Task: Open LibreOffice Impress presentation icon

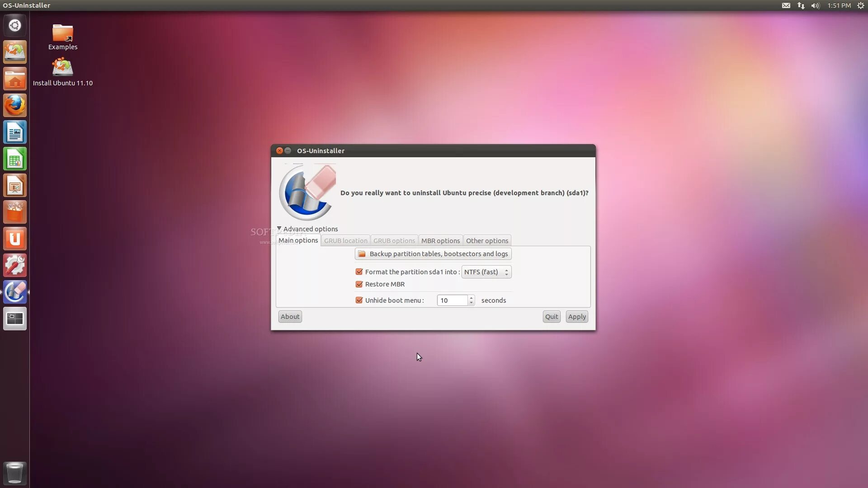Action: coord(15,186)
